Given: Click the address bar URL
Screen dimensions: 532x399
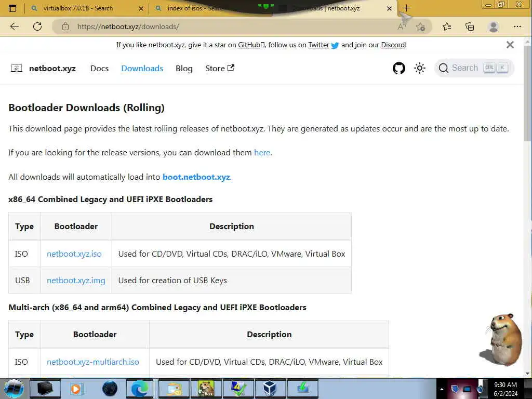Looking at the screenshot, I should pos(128,27).
